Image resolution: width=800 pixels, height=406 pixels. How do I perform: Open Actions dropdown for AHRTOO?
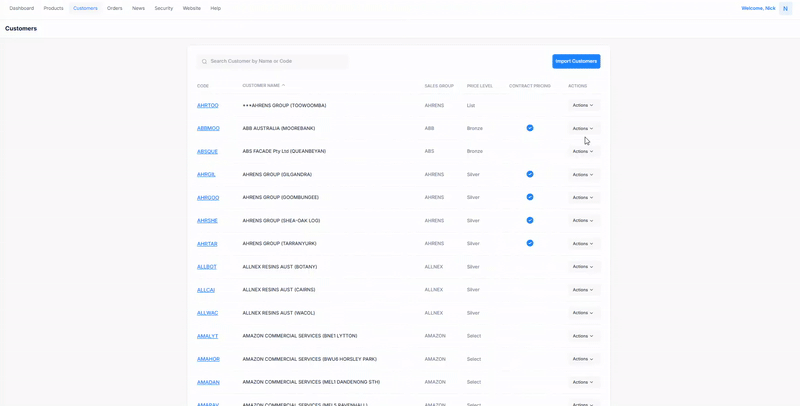tap(583, 105)
